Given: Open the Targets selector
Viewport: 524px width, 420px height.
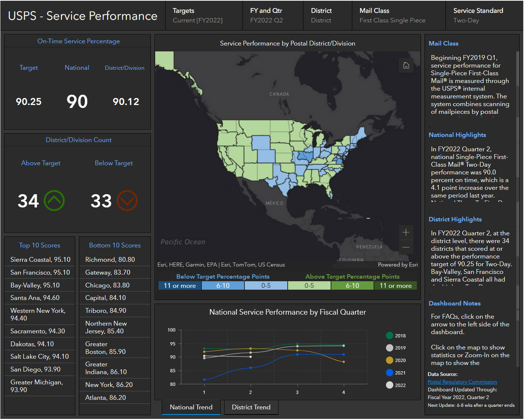Looking at the screenshot, I should click(204, 15).
